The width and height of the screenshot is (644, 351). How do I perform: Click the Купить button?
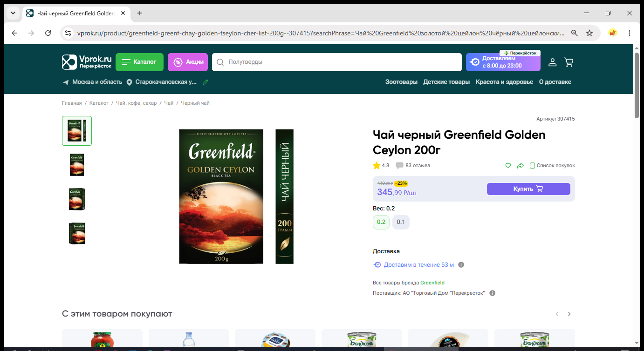pos(528,189)
